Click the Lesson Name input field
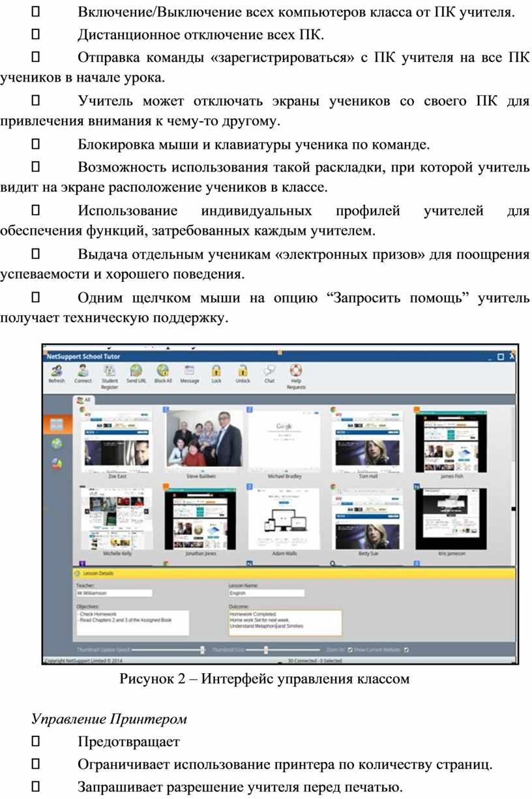This screenshot has width=532, height=799. (267, 594)
